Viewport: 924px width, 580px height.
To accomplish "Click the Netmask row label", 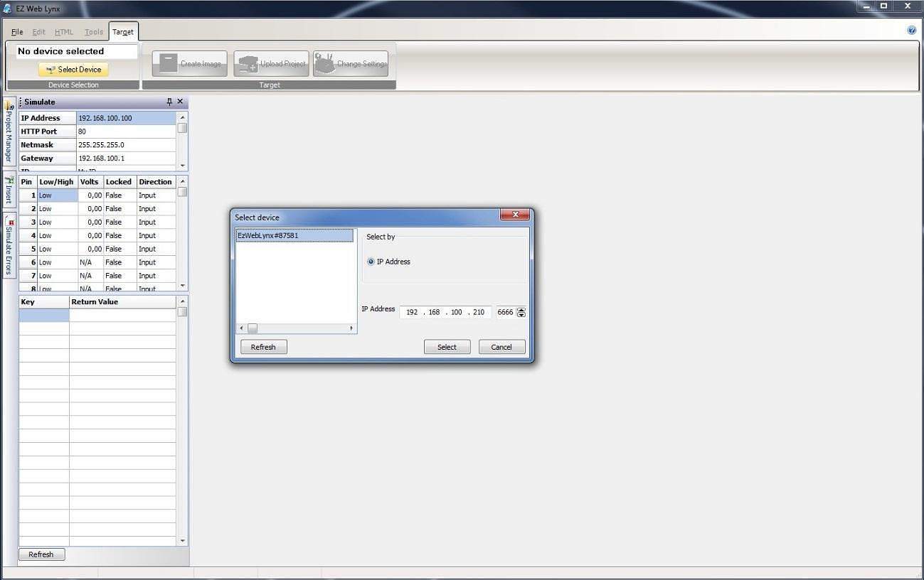I will click(48, 145).
